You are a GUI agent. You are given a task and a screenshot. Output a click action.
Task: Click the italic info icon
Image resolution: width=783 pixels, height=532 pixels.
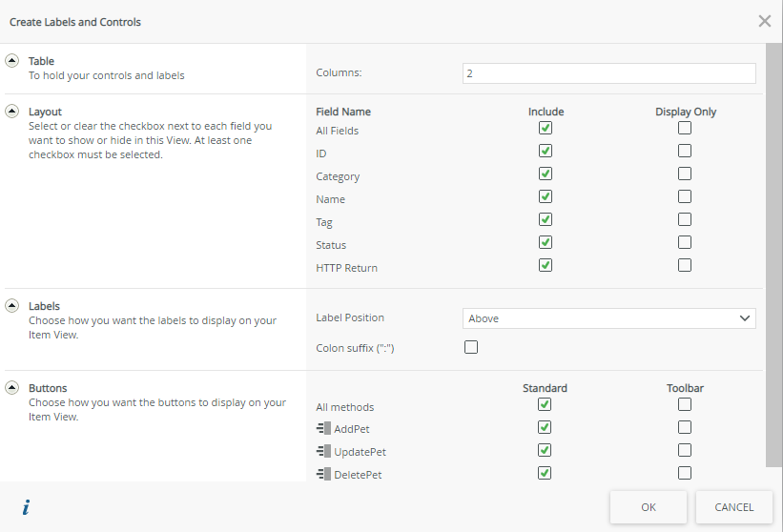pyautogui.click(x=26, y=507)
